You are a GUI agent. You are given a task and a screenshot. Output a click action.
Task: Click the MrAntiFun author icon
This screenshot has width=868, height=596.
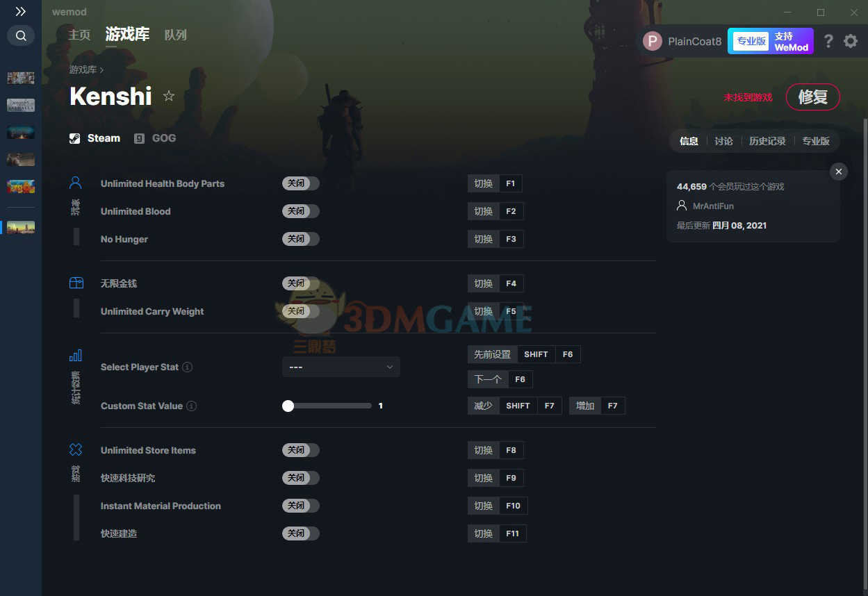pyautogui.click(x=682, y=206)
